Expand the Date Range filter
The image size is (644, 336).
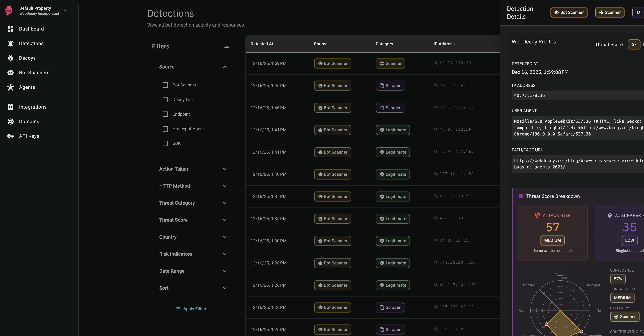224,271
